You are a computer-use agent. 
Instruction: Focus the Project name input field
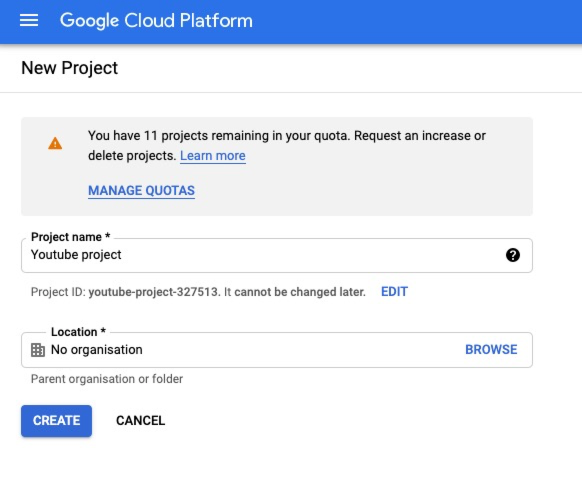[277, 255]
